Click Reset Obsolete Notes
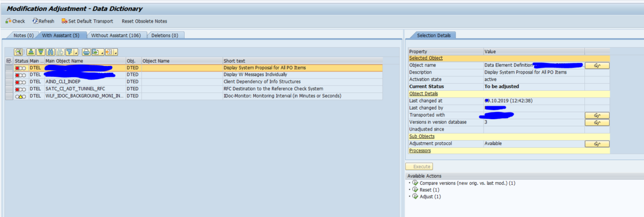The height and width of the screenshot is (217, 644). (144, 21)
